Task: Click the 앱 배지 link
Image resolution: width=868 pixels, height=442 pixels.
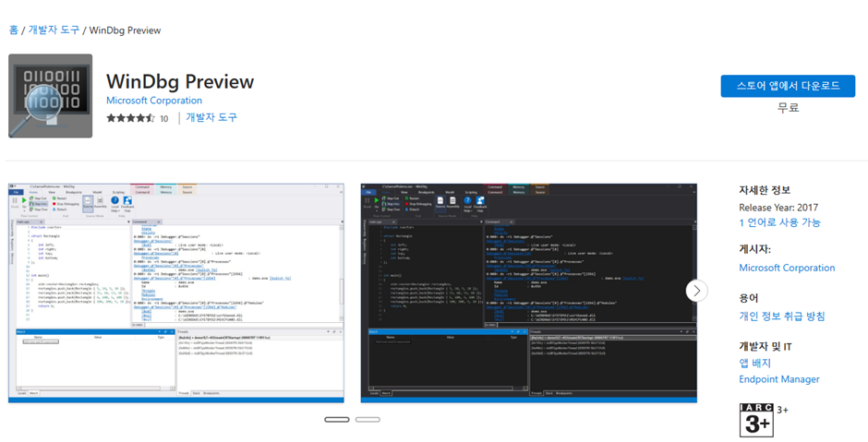Action: pos(754,363)
